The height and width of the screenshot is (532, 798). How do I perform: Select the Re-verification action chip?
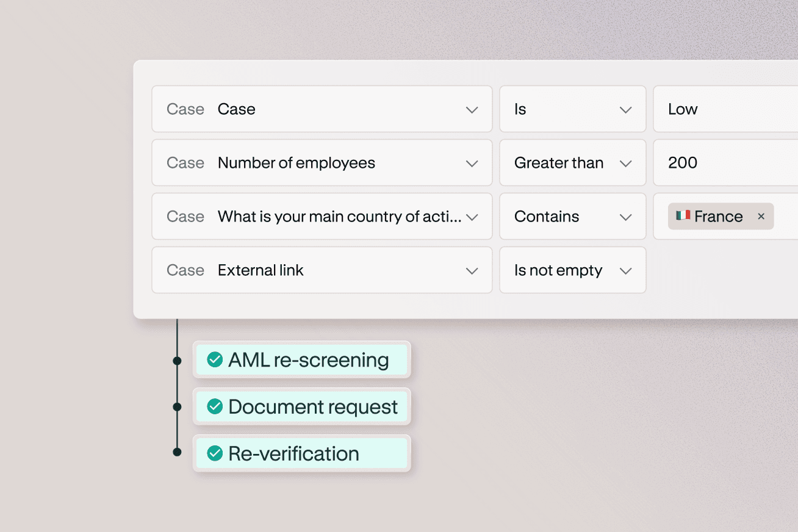[x=302, y=453]
